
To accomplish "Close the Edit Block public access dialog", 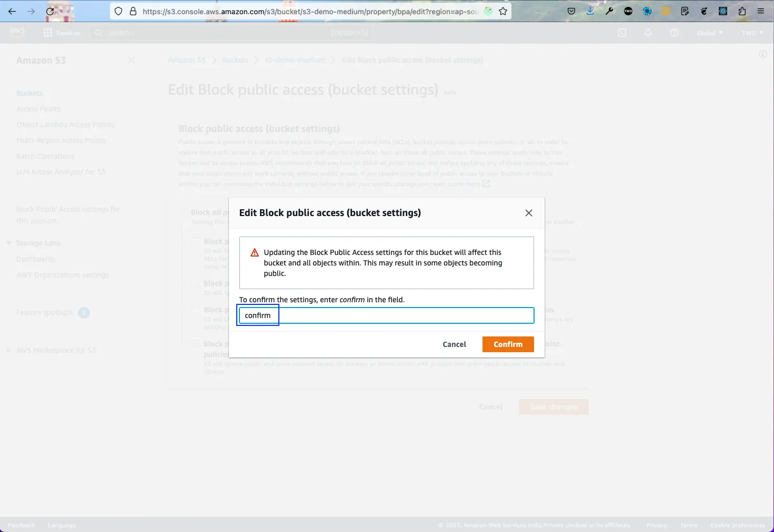I will pos(529,213).
